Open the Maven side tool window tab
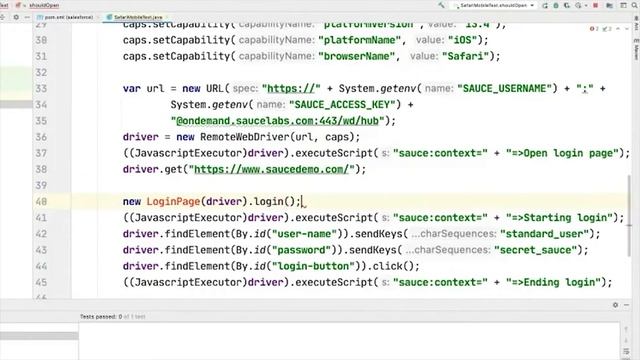 [636, 50]
